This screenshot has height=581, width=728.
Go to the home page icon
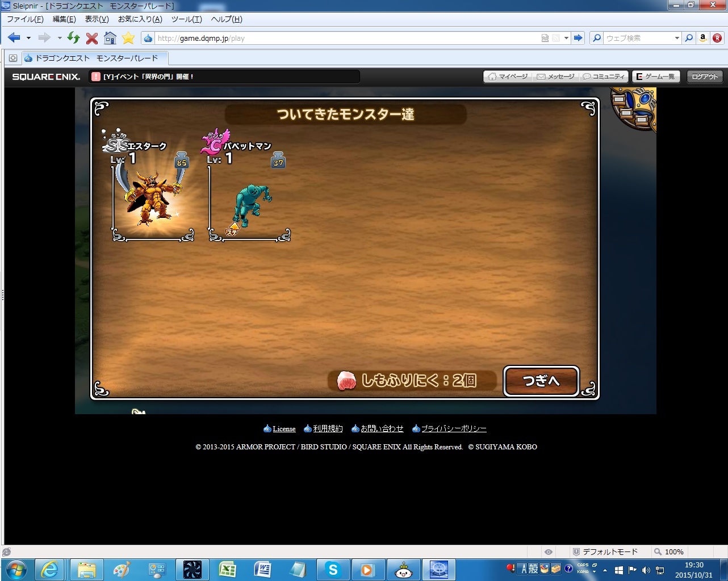(110, 38)
